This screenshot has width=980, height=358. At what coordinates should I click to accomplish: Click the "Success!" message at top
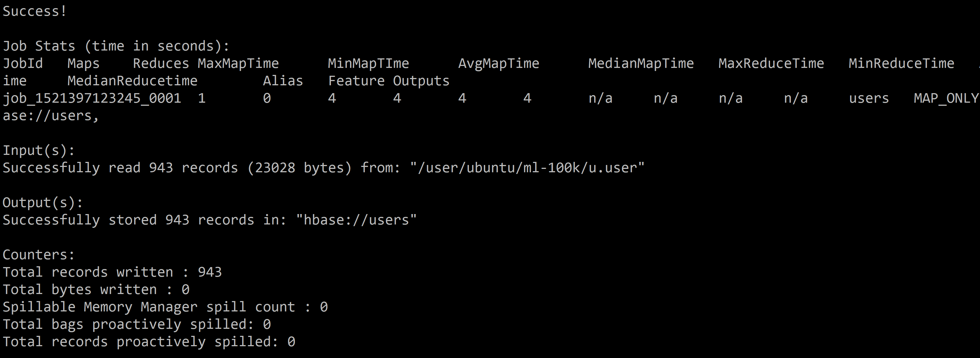pos(35,12)
